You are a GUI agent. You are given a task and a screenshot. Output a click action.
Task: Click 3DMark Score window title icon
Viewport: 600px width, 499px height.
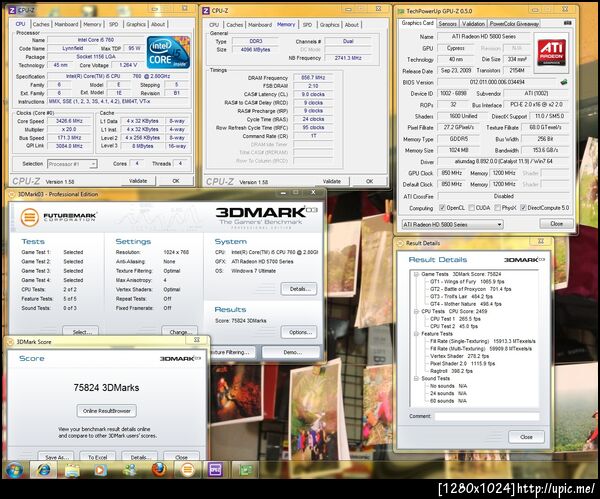11,342
